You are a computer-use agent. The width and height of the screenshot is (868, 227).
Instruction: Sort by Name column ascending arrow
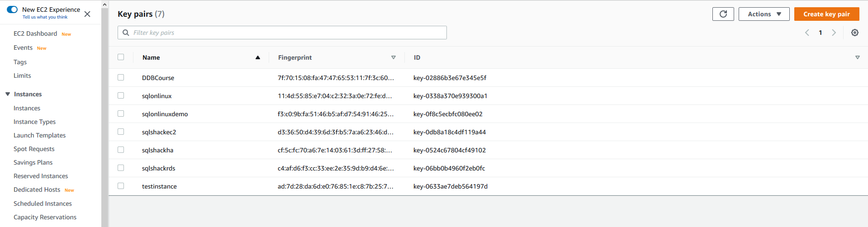(x=258, y=57)
